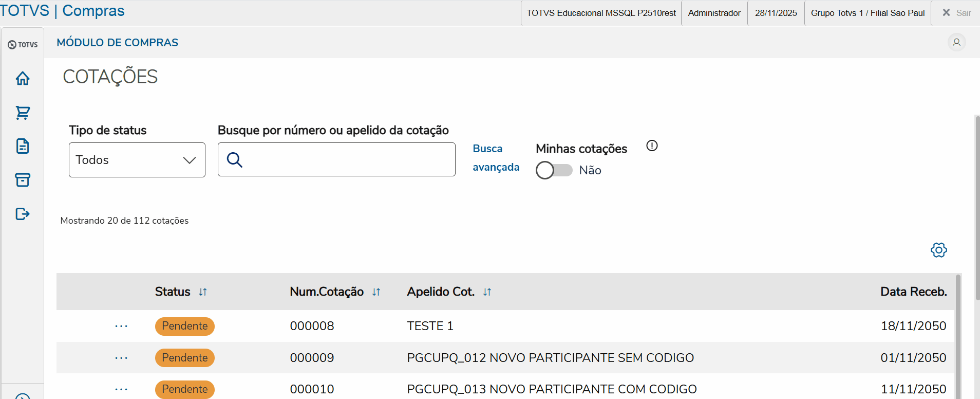Image resolution: width=980 pixels, height=399 pixels.
Task: Click the TOTVS logo in sidebar
Action: (x=23, y=45)
